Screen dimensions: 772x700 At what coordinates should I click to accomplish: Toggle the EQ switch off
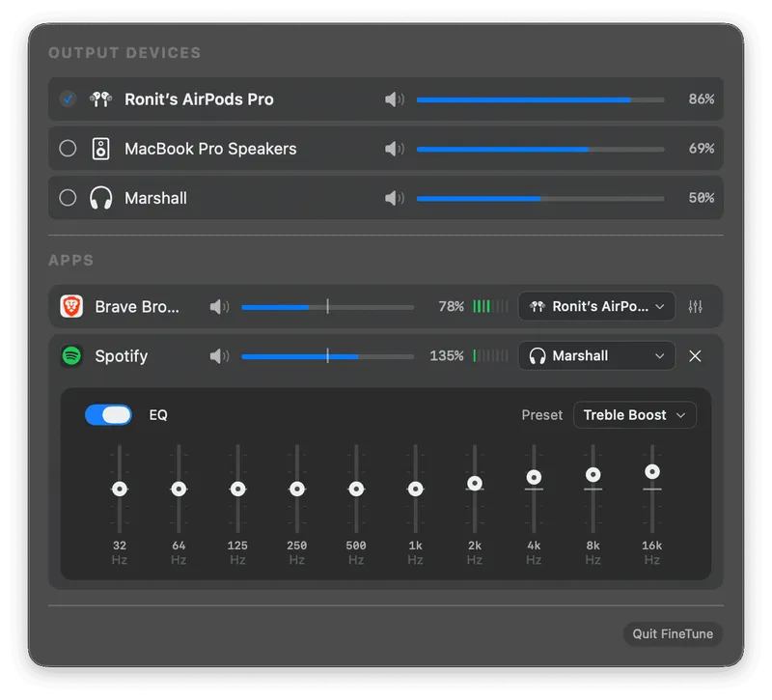pos(108,415)
